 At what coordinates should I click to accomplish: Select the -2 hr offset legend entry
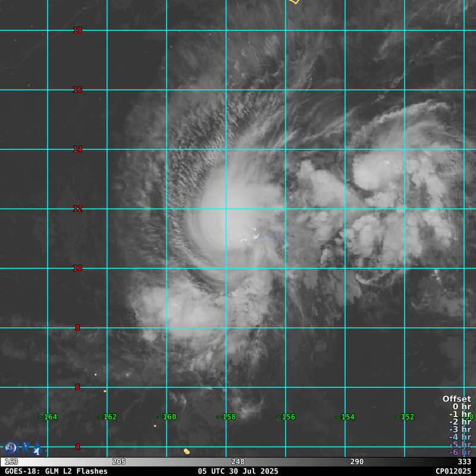[460, 422]
